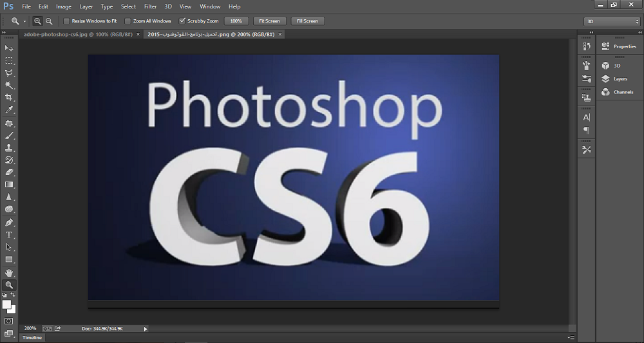Open the Layers panel
This screenshot has width=644, height=343.
point(615,79)
